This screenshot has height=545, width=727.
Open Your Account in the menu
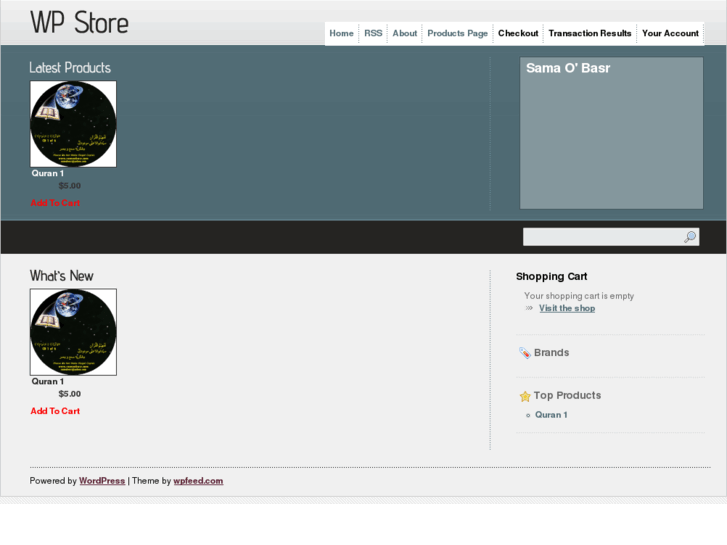pos(670,33)
